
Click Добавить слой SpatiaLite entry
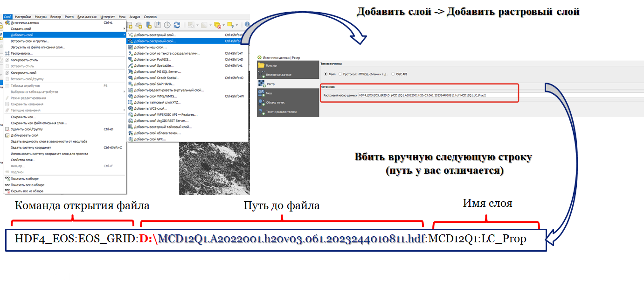coord(188,65)
